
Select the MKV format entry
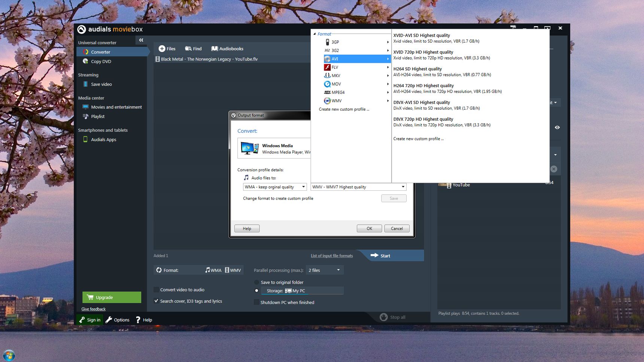point(356,76)
